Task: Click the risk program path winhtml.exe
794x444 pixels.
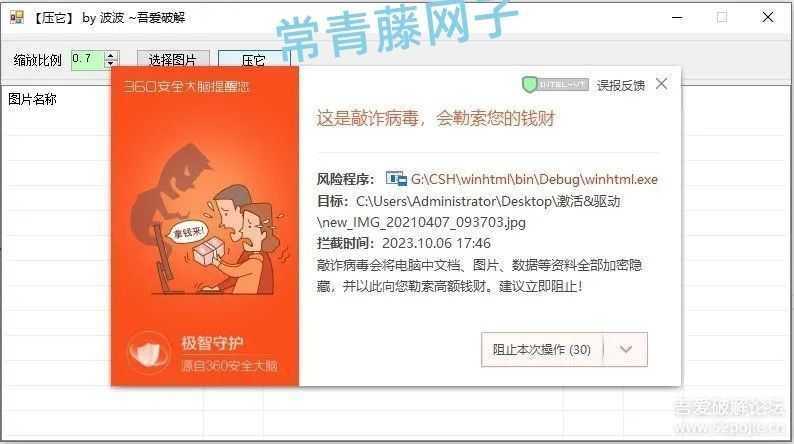Action: tap(534, 179)
